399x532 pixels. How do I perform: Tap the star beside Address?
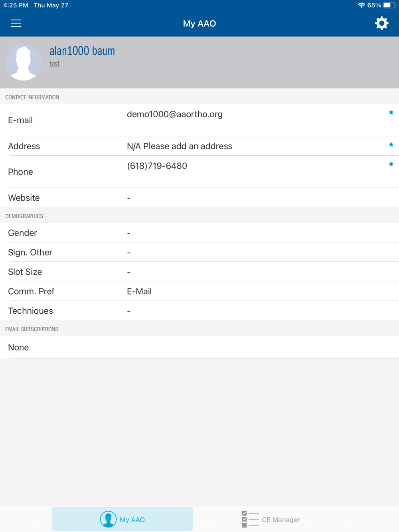click(391, 144)
